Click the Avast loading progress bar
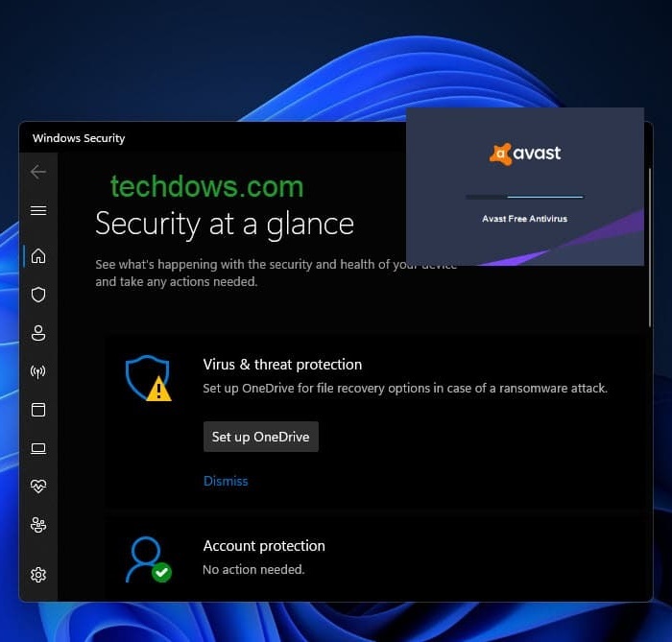Screen dimensions: 672x642 pyautogui.click(x=524, y=197)
